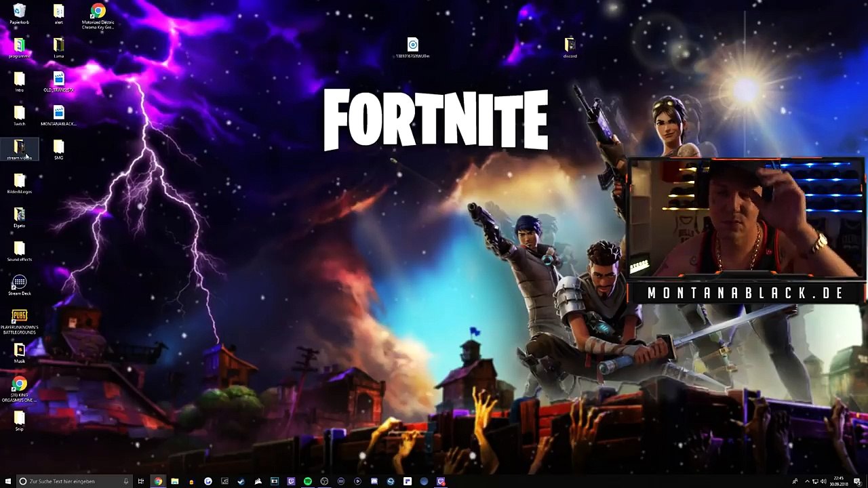Screen dimensions: 868x488
Task: Select the MONTANABLACK video file icon
Action: pos(58,116)
